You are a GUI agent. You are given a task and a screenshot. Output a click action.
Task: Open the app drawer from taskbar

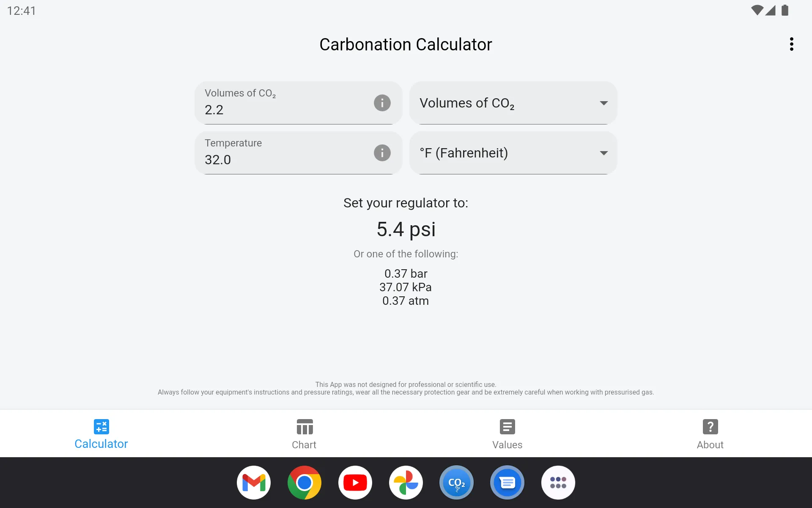[558, 482]
